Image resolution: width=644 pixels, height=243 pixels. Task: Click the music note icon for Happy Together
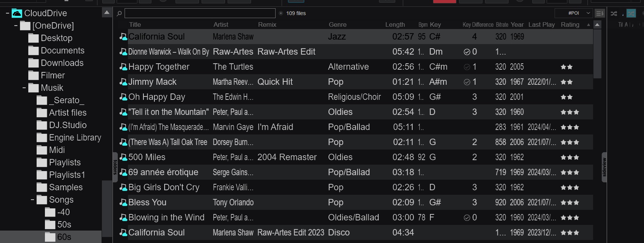pyautogui.click(x=123, y=67)
